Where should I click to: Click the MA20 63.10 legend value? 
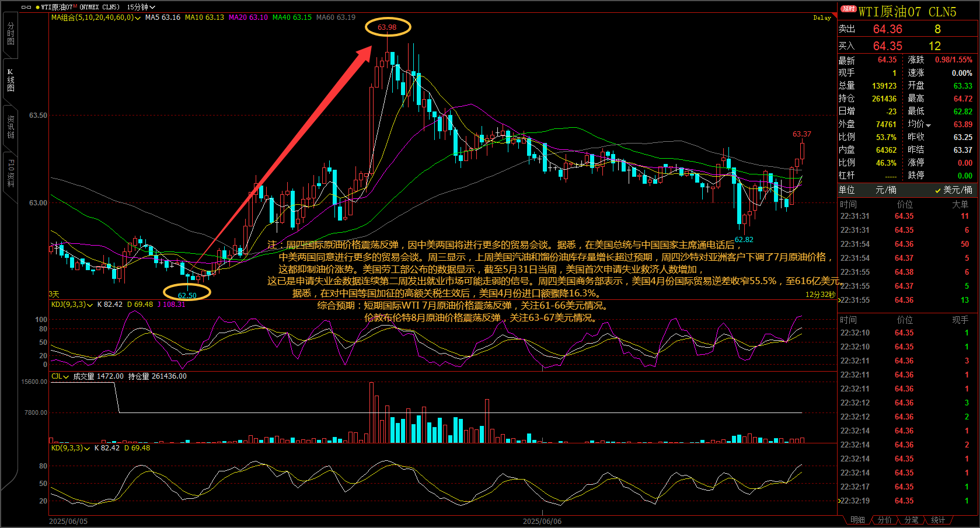(248, 18)
